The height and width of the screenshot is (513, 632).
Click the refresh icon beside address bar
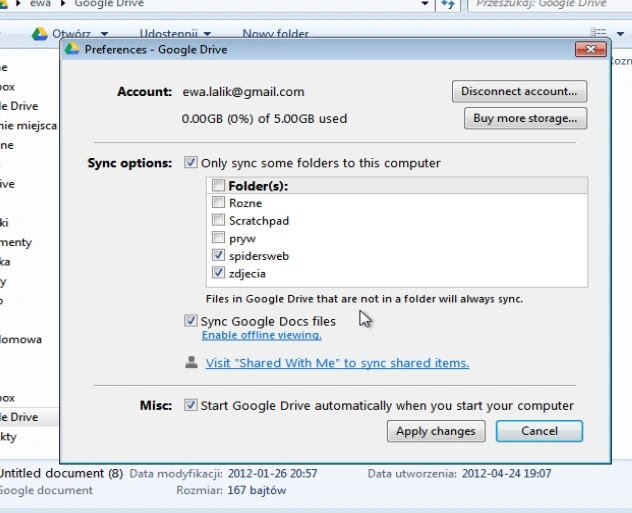tap(448, 4)
